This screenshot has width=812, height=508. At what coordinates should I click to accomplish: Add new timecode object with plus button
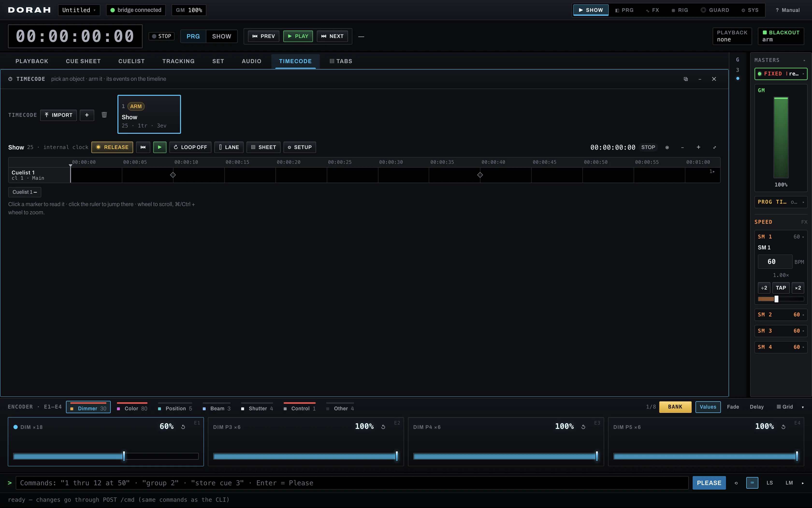(x=87, y=115)
